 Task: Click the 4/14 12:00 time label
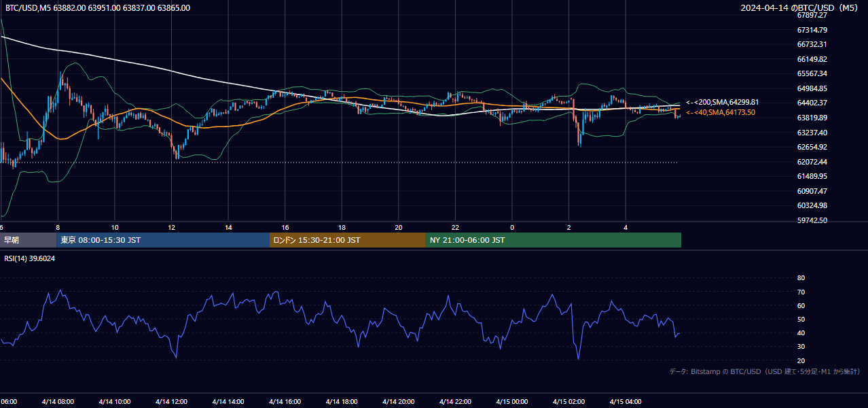[x=171, y=402]
